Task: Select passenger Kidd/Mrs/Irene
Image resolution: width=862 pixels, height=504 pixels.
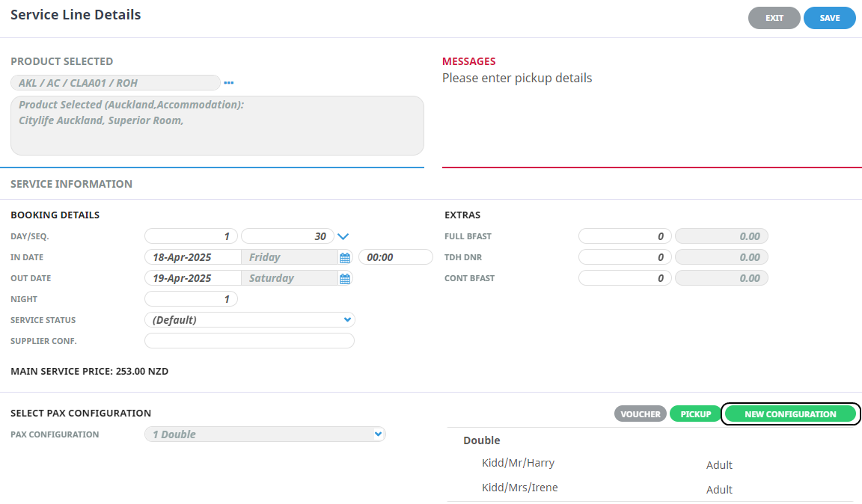Action: coord(519,488)
